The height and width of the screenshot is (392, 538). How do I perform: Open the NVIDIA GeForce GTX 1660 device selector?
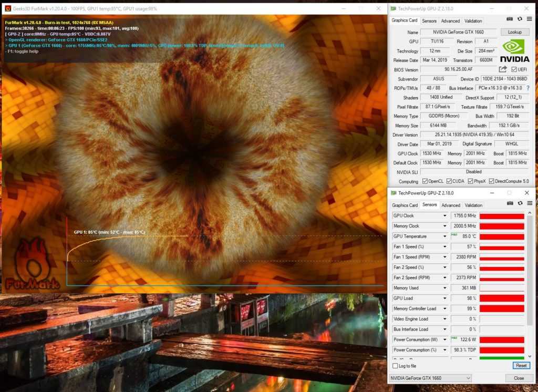tap(430, 378)
